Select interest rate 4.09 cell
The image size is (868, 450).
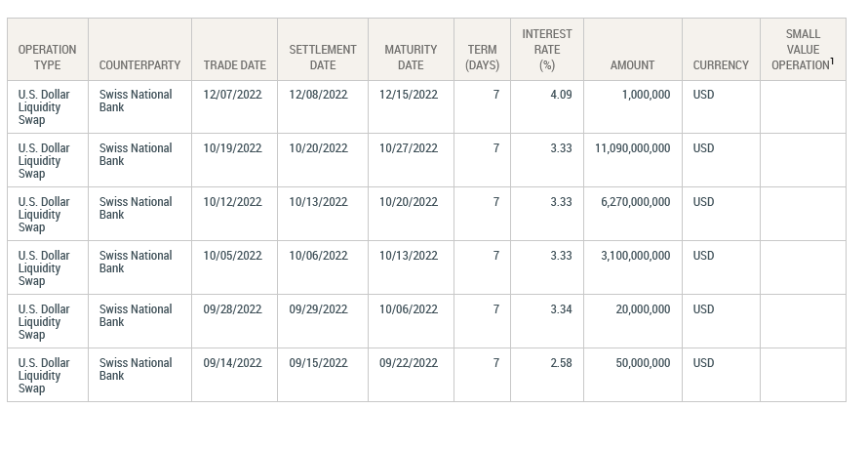(x=547, y=107)
